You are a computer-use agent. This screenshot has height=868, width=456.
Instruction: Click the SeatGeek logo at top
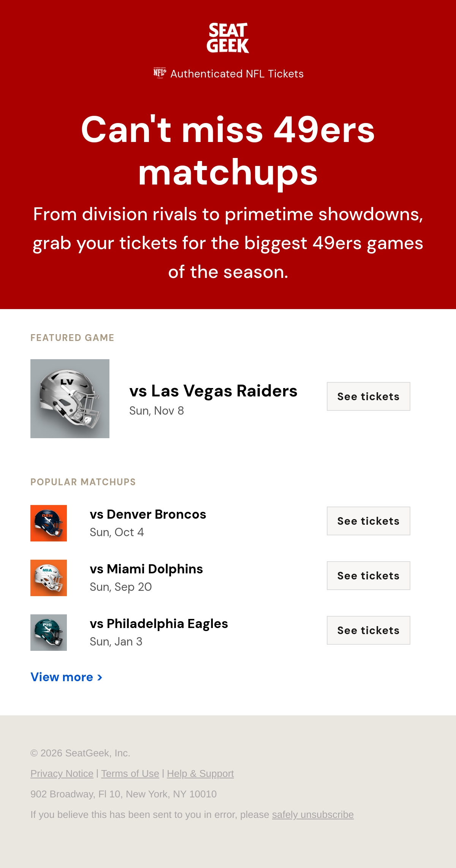(x=228, y=38)
